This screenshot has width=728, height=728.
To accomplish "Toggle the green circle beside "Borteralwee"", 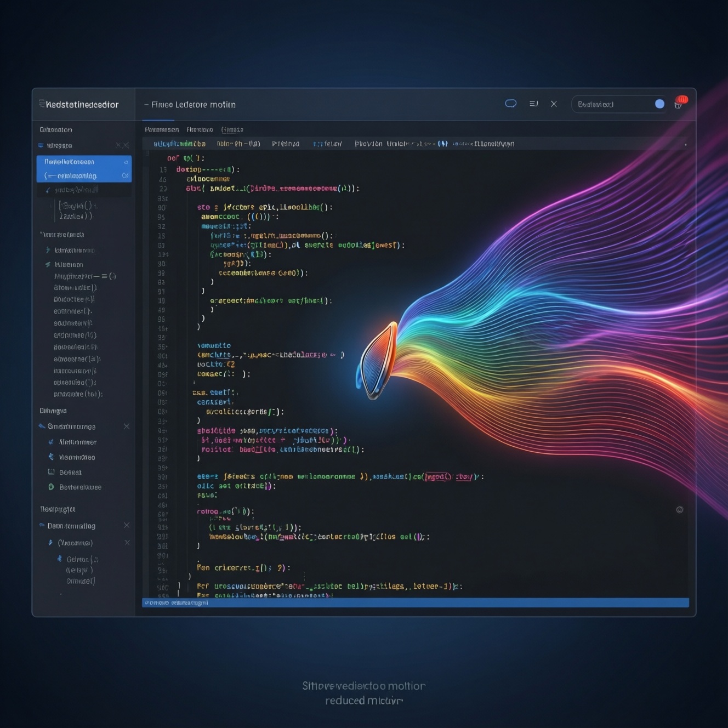I will (x=51, y=487).
